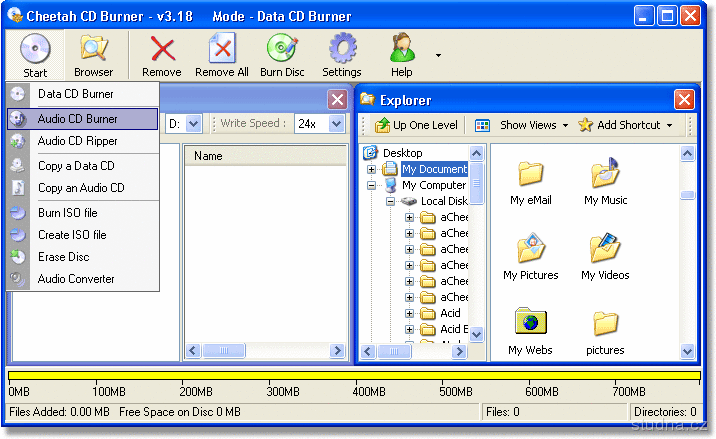Select the Acid folder in tree
Screen dimensions: 716x439
(450, 313)
